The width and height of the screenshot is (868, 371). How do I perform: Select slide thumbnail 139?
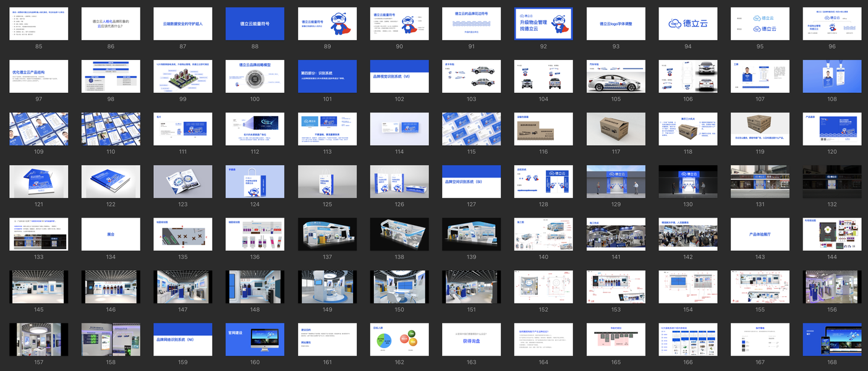[472, 234]
